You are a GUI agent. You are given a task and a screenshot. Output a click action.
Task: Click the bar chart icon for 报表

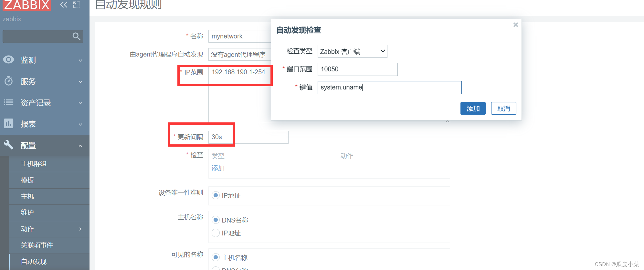point(9,123)
